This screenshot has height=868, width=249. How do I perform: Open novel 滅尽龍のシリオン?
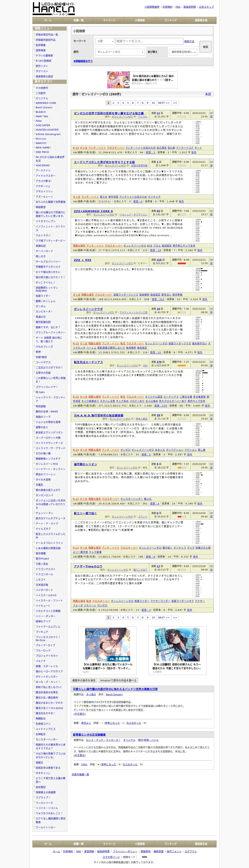[x=85, y=464]
